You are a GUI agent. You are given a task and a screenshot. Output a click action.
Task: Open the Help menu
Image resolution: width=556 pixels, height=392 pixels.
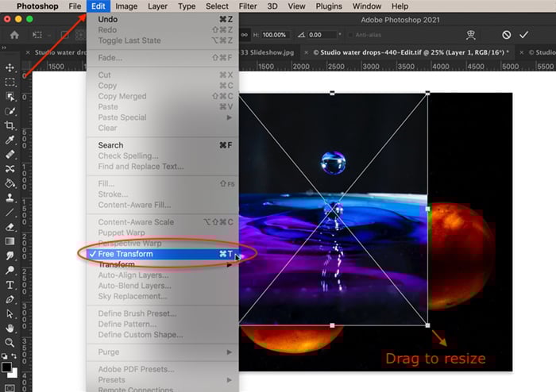click(x=400, y=6)
